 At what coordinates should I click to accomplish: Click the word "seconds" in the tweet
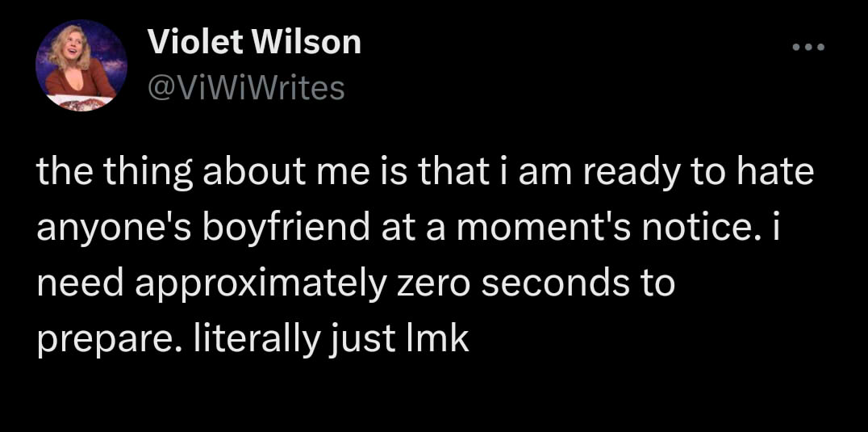tap(531, 286)
